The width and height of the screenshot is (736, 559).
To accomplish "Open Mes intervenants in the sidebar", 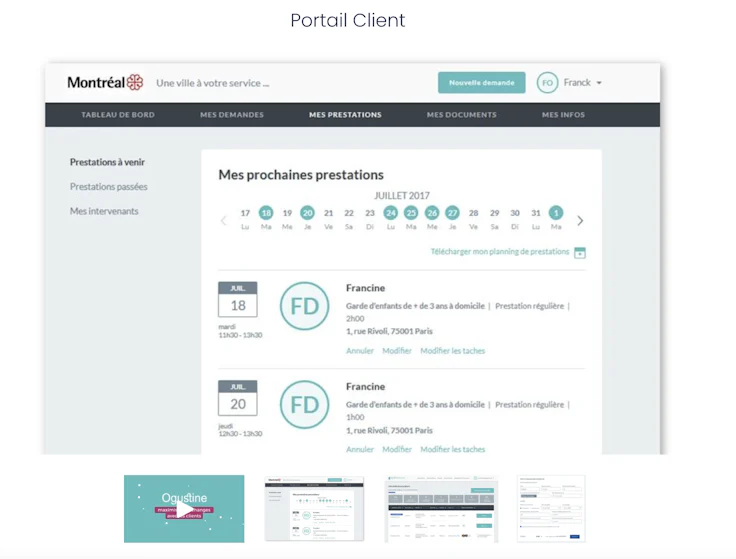I will click(x=104, y=211).
